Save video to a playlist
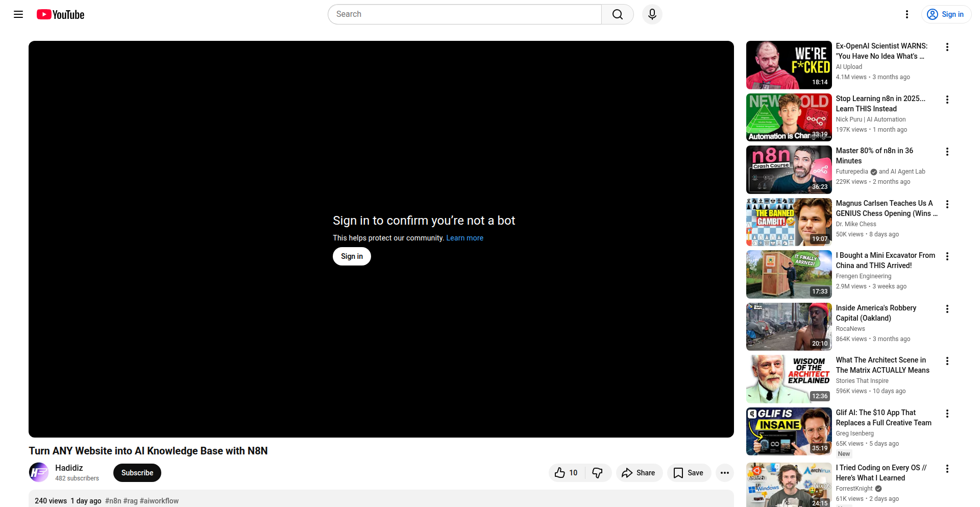980x507 pixels. pyautogui.click(x=689, y=473)
